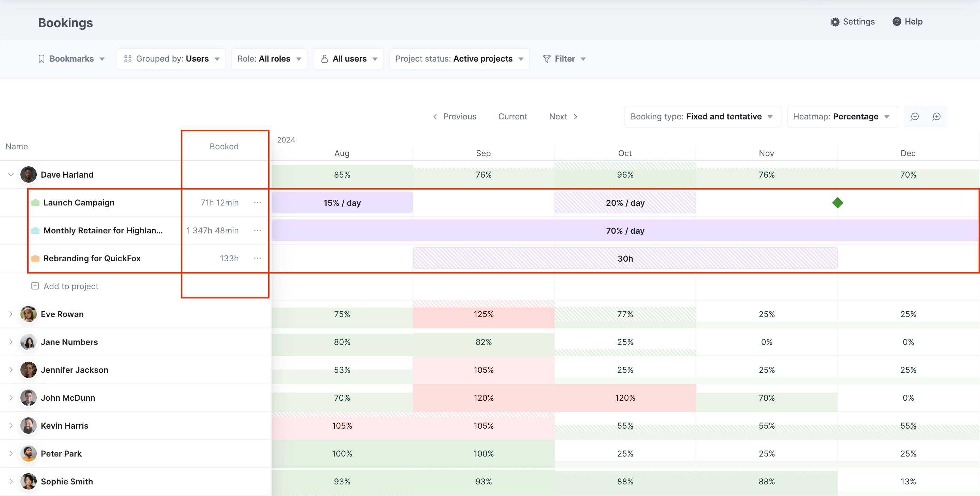Click the person icon in the All users filter
The image size is (980, 496).
(325, 59)
